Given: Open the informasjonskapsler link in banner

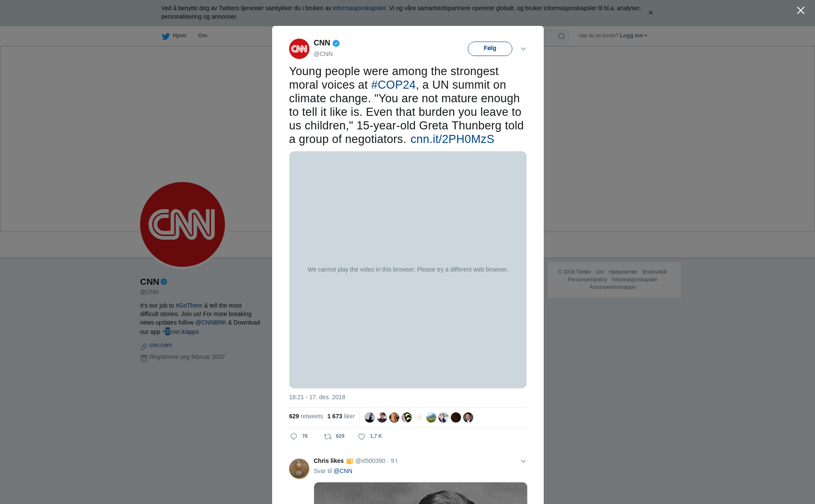Looking at the screenshot, I should (x=359, y=8).
